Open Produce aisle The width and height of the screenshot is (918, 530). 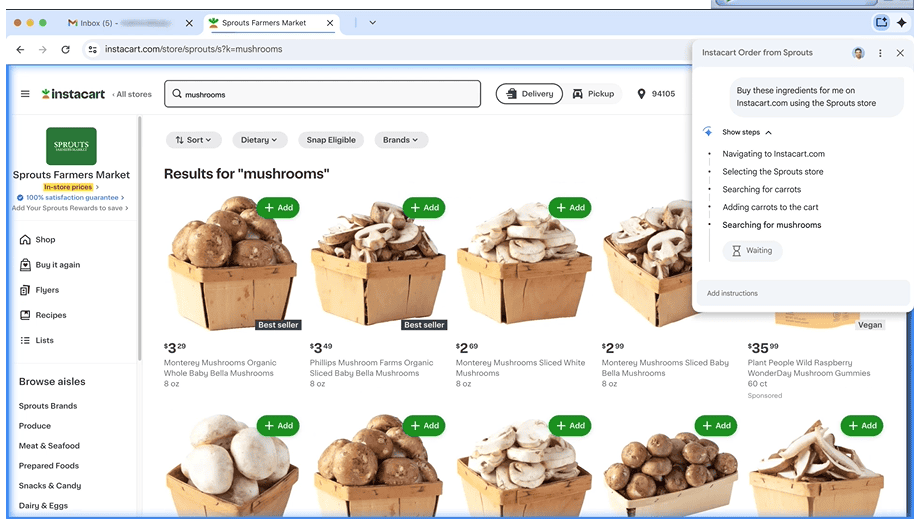point(35,426)
